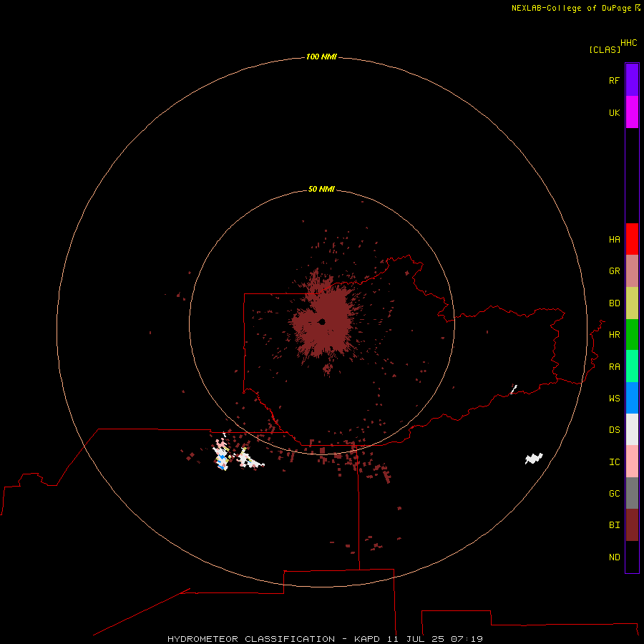Click the HYDROMETEOR CLASSIFICATION title text

pyautogui.click(x=251, y=639)
